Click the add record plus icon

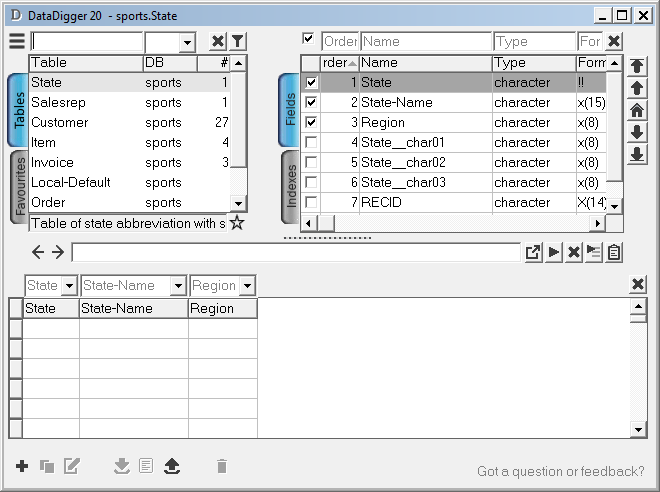[x=22, y=466]
